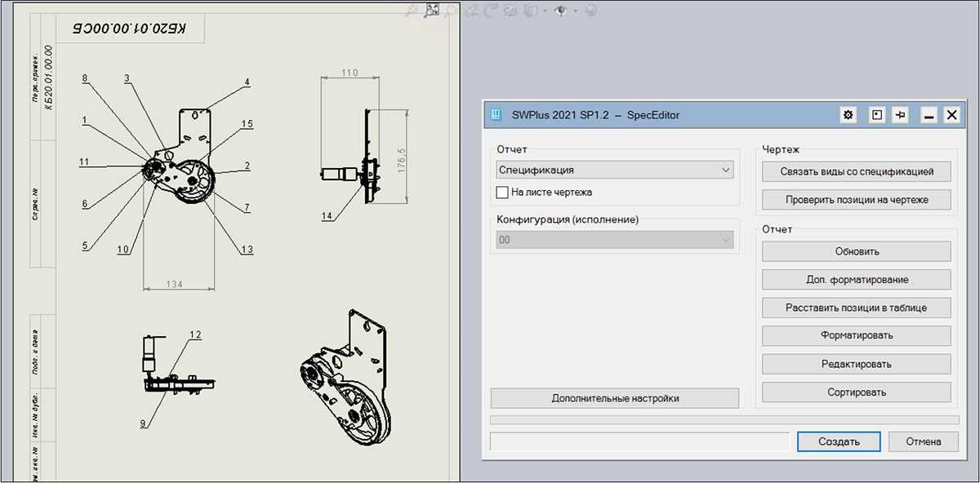
Task: Click the SWPlus app icon in title bar
Action: pyautogui.click(x=496, y=116)
